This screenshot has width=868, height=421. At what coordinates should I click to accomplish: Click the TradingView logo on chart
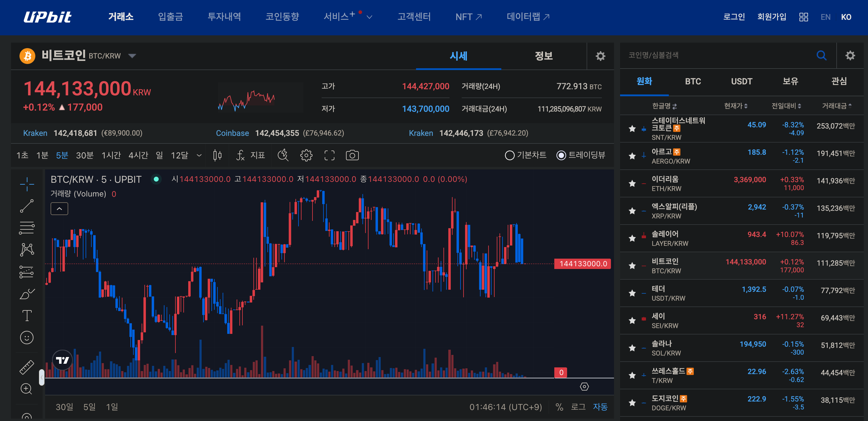[62, 360]
